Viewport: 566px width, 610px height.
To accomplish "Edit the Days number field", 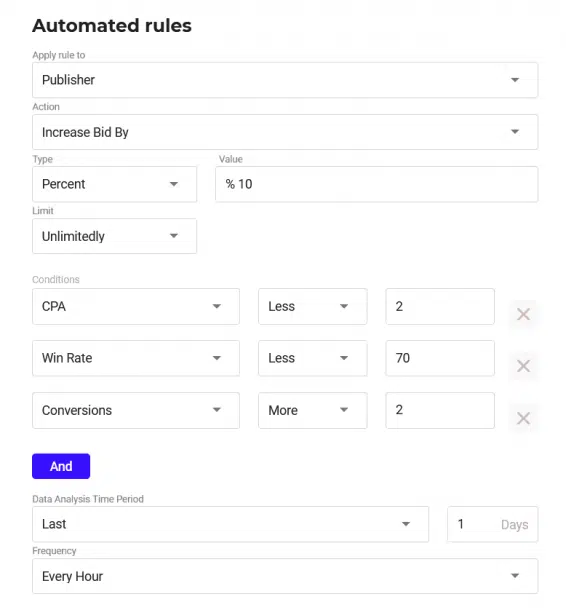I will point(492,524).
